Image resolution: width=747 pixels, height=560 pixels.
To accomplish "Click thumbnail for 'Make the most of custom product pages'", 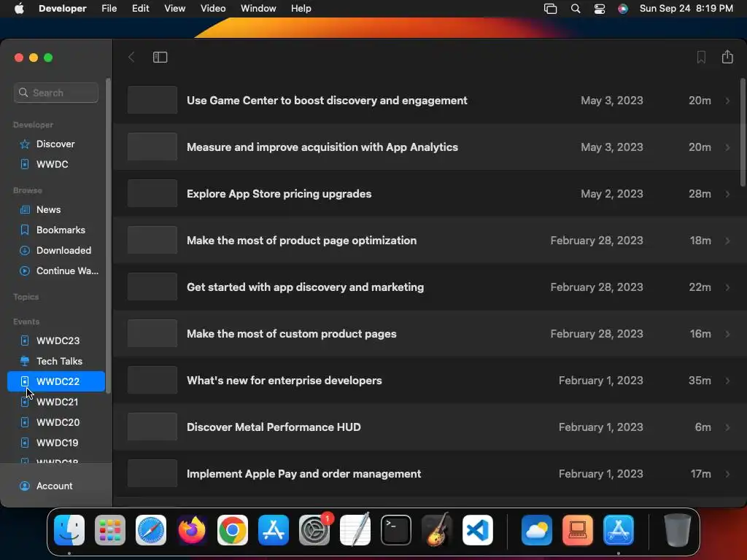I will pos(152,334).
